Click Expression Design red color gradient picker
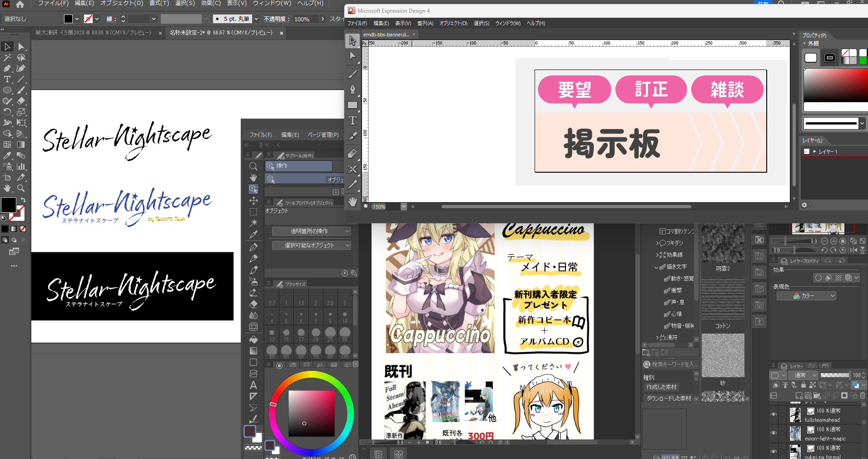This screenshot has height=459, width=868. (x=836, y=85)
